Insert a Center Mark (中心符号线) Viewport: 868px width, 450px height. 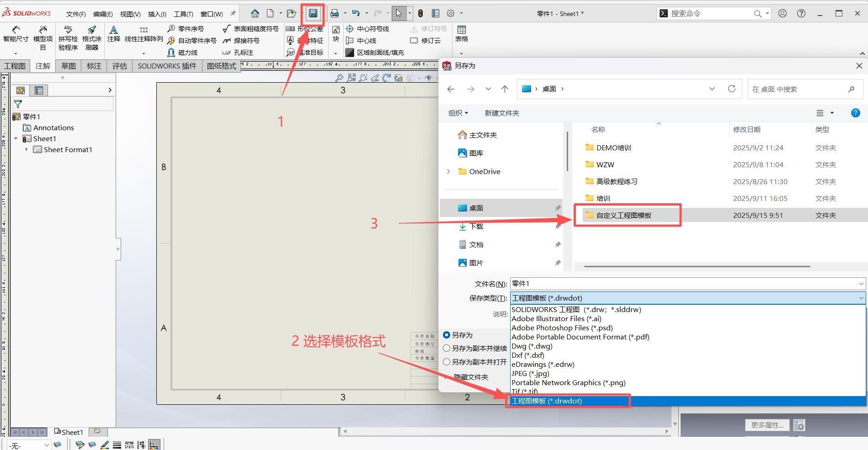pyautogui.click(x=367, y=28)
